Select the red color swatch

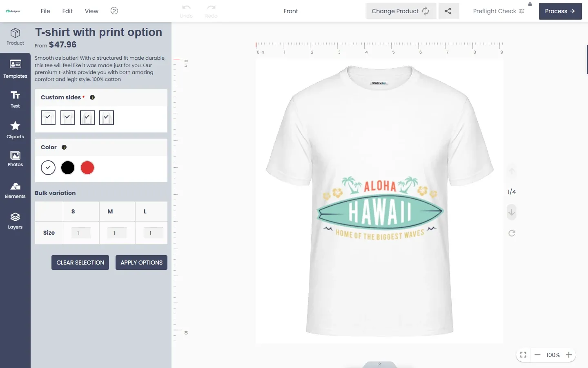pyautogui.click(x=87, y=168)
